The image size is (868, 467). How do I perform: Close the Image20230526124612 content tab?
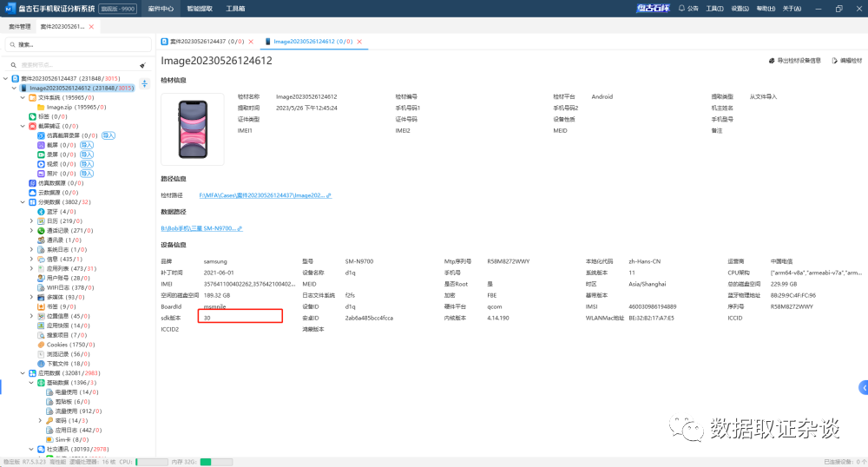(359, 42)
